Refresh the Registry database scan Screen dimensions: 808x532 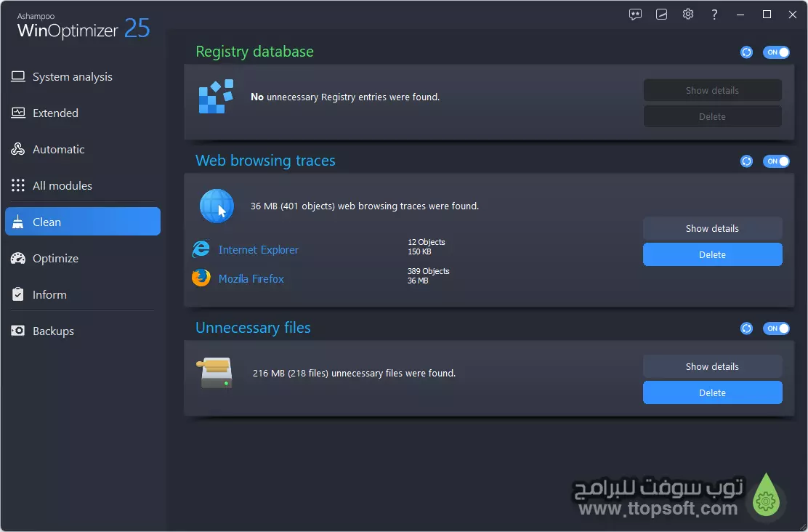[746, 52]
